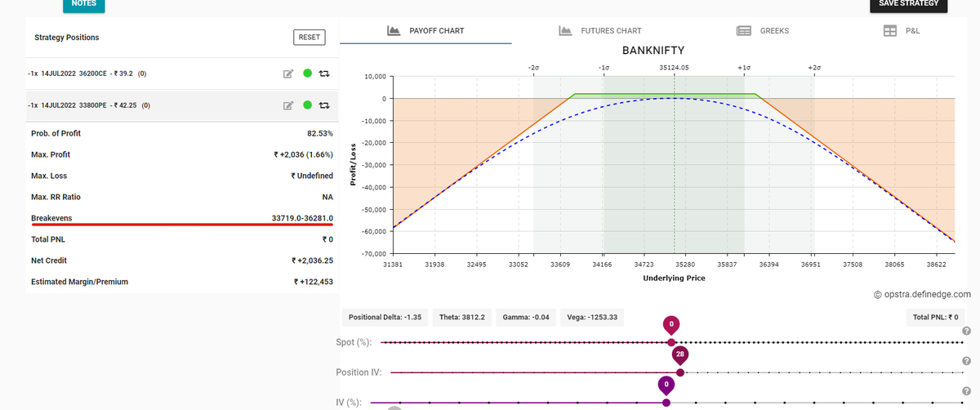Viewport: 980px width, 410px height.
Task: Click the Prob. of Profit value 82.53%
Action: [319, 133]
